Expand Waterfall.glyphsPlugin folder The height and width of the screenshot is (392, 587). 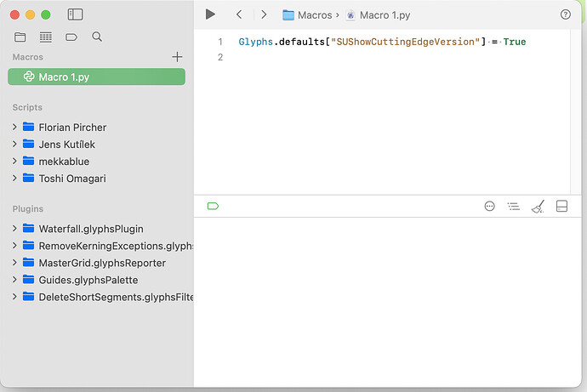[14, 228]
